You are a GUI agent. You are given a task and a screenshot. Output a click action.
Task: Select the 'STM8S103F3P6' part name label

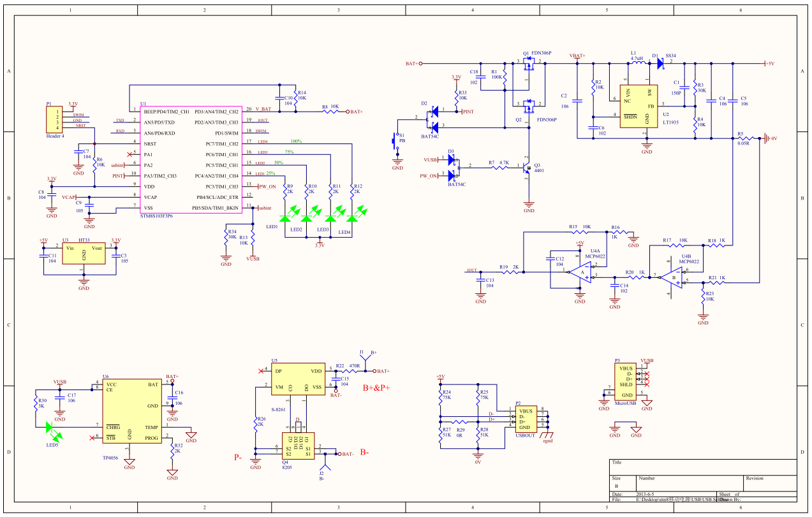(157, 216)
